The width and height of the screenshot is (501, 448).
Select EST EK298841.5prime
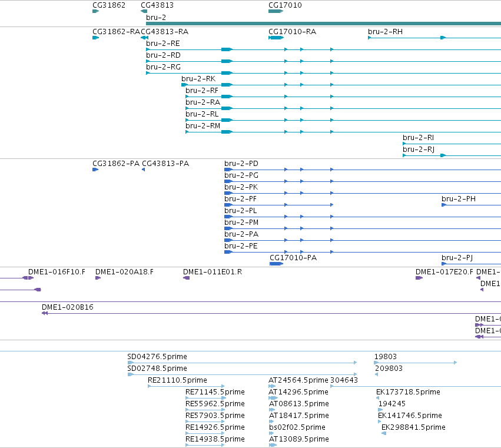413,427
